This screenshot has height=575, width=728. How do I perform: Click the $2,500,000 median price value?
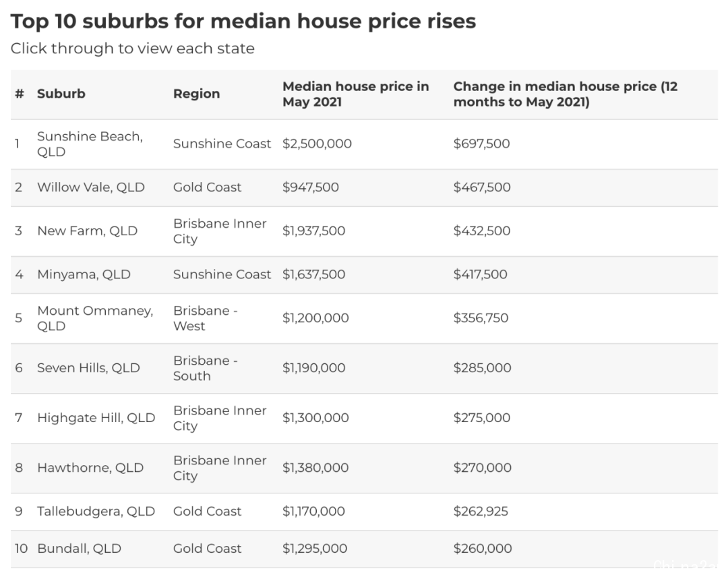(317, 144)
